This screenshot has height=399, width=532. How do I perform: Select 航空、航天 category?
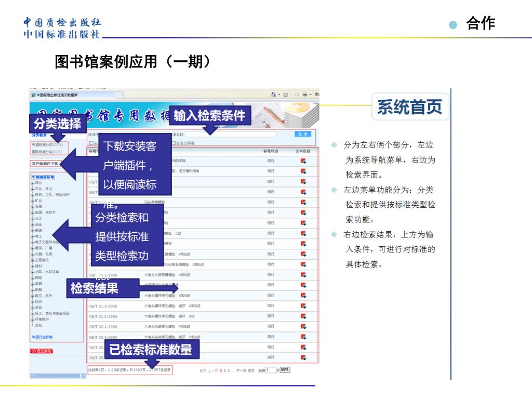(x=44, y=296)
